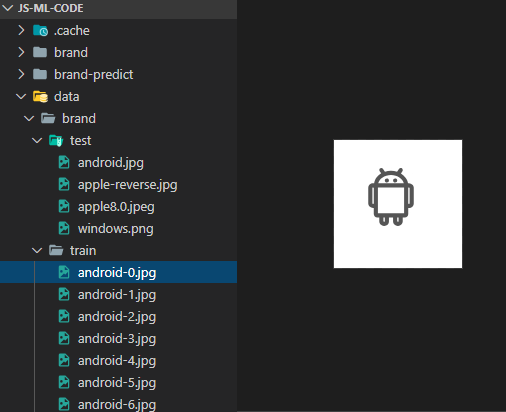Select the highlighted android-0.jpg file
This screenshot has width=506, height=412.
118,272
